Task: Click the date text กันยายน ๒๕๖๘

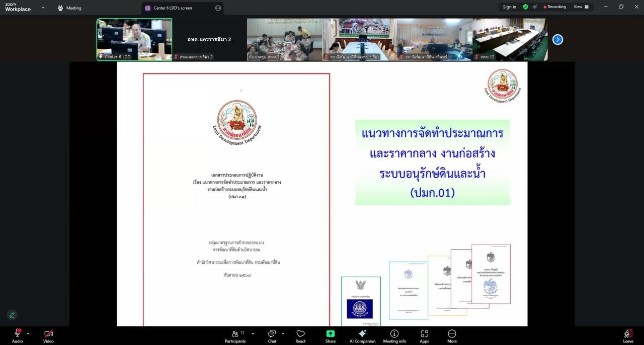Action: pos(237,275)
